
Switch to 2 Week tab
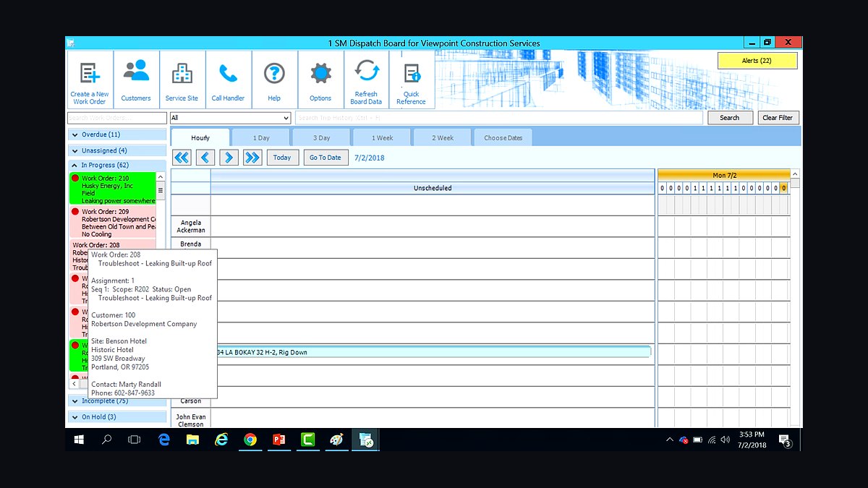pyautogui.click(x=443, y=138)
